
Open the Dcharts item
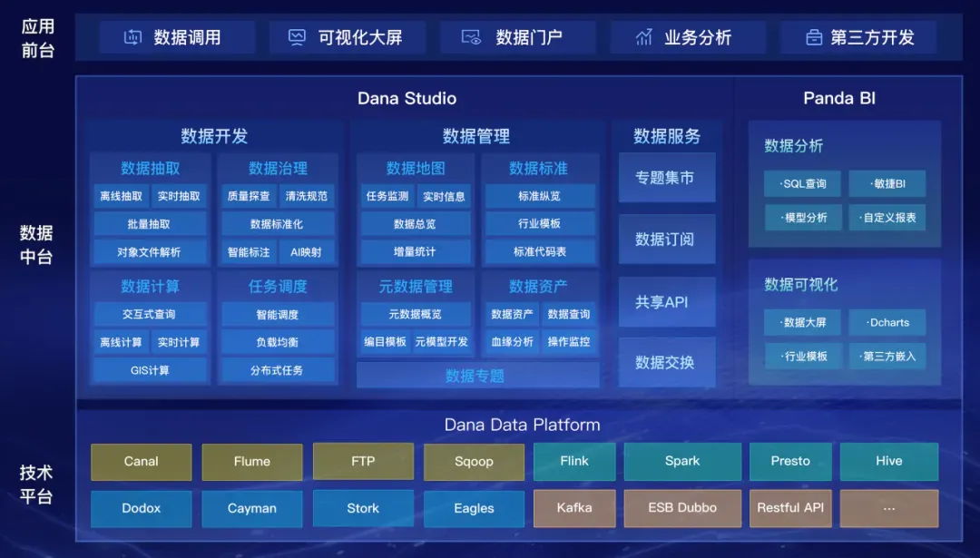(887, 322)
